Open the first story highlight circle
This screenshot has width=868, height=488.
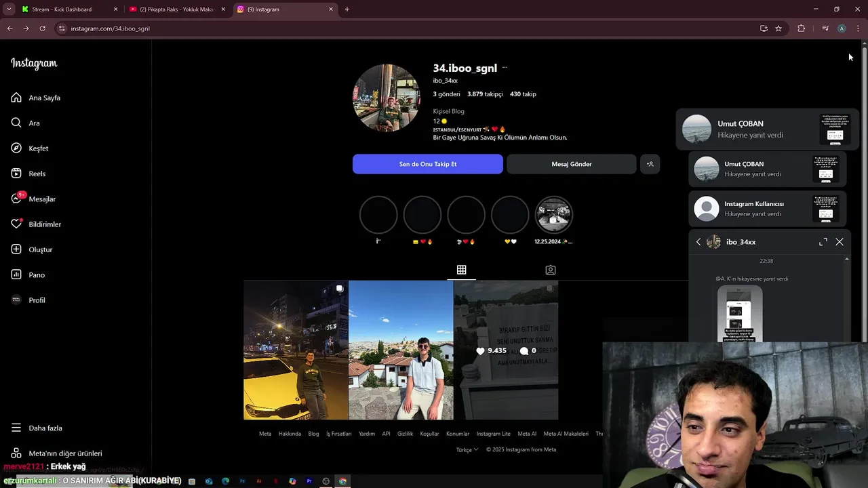(x=378, y=215)
